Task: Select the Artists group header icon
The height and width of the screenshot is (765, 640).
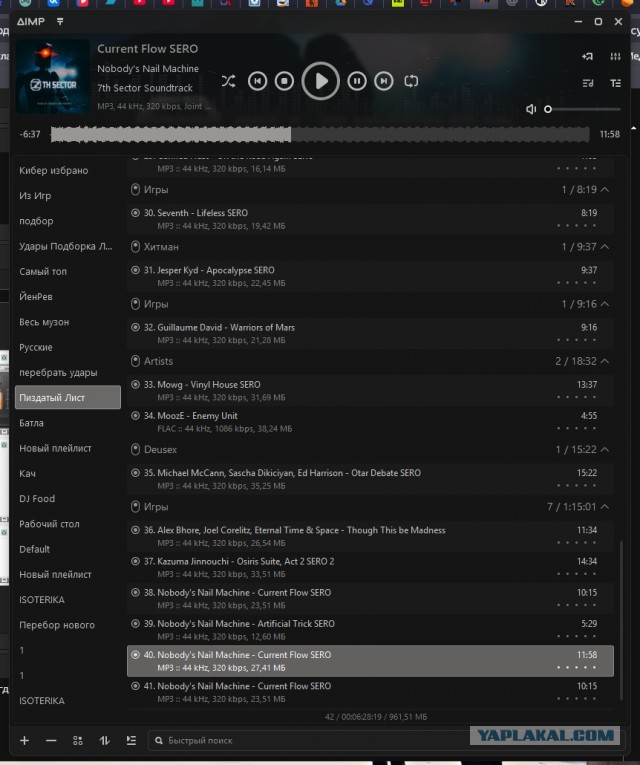Action: click(x=136, y=361)
